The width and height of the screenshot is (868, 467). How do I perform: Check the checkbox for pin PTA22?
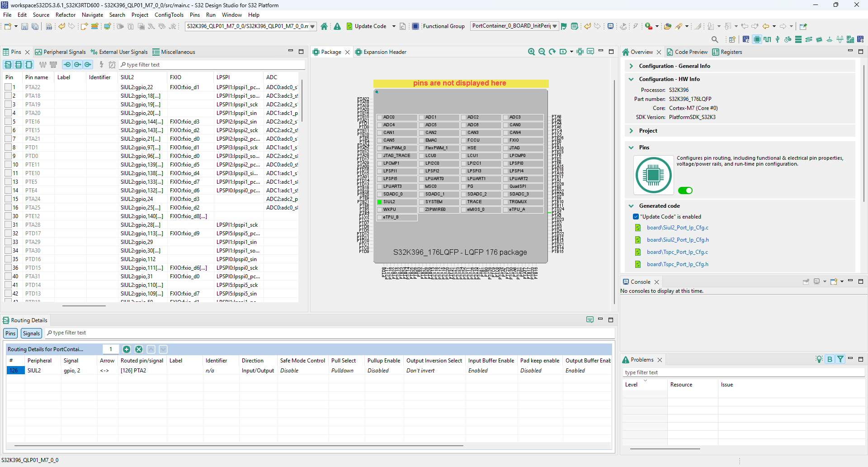(x=8, y=87)
